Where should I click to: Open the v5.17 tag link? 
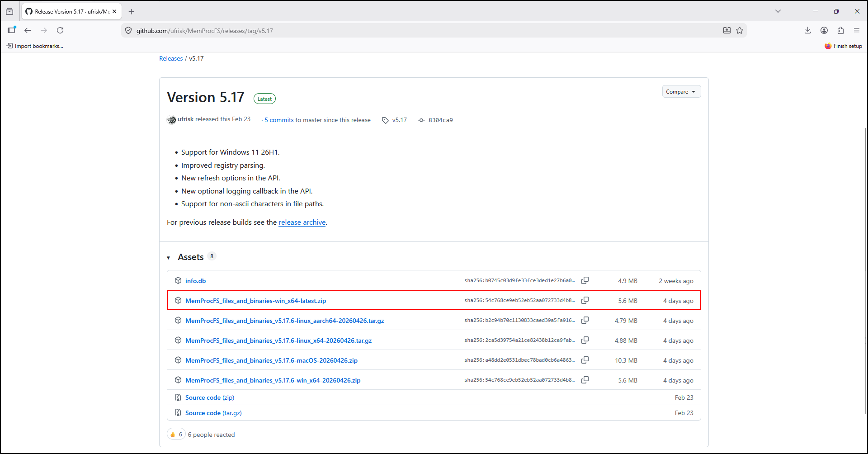point(400,120)
